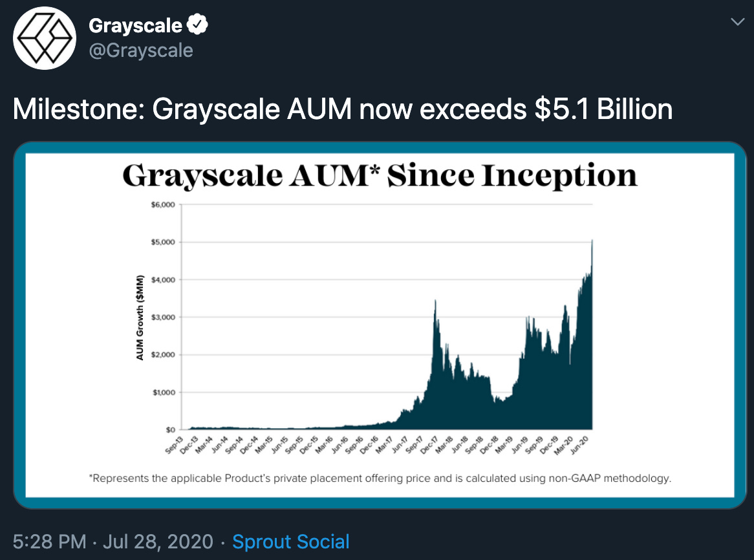Click the 5:28 PM Jul 28, 2020 timestamp
The width and height of the screenshot is (754, 560).
point(113,542)
